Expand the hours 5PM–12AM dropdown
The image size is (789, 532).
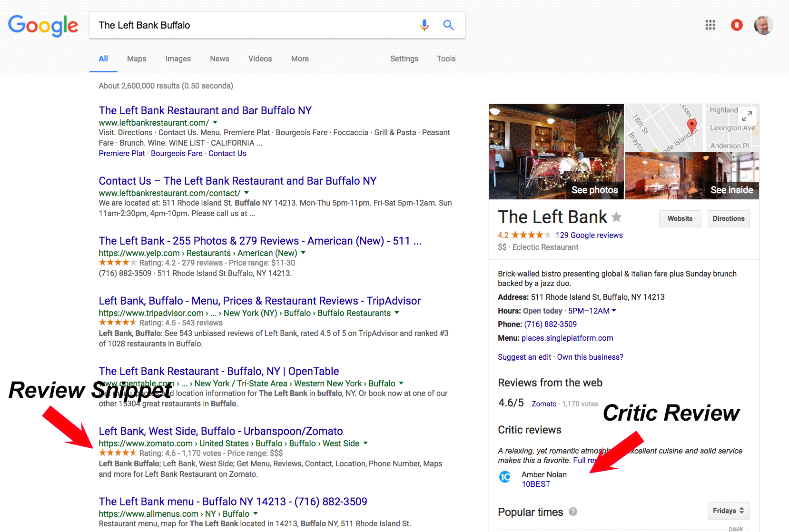(592, 311)
